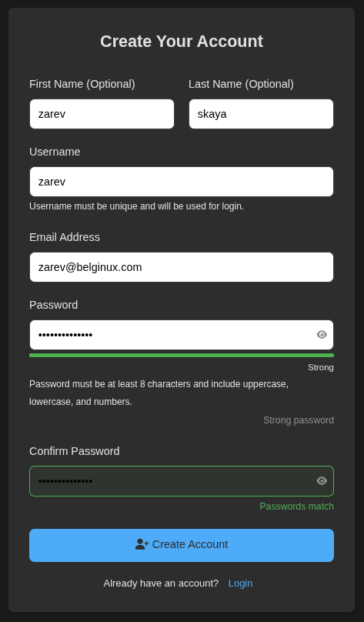Click the add-user icon on Create Account

click(142, 544)
